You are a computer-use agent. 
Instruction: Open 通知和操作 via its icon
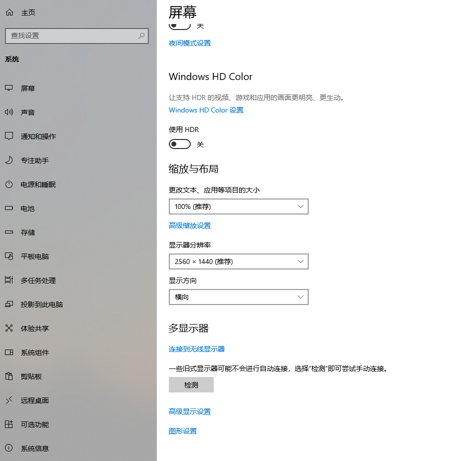pos(9,136)
